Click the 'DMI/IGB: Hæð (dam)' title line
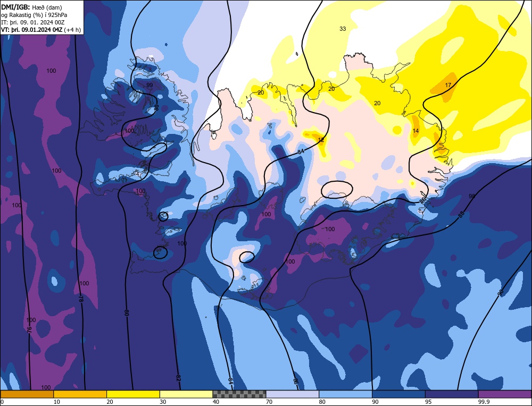Screen dimensions: 532x406 (31, 7)
